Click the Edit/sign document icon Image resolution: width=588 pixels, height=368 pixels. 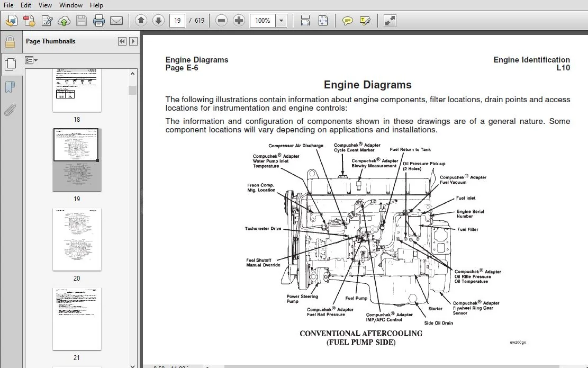(47, 21)
